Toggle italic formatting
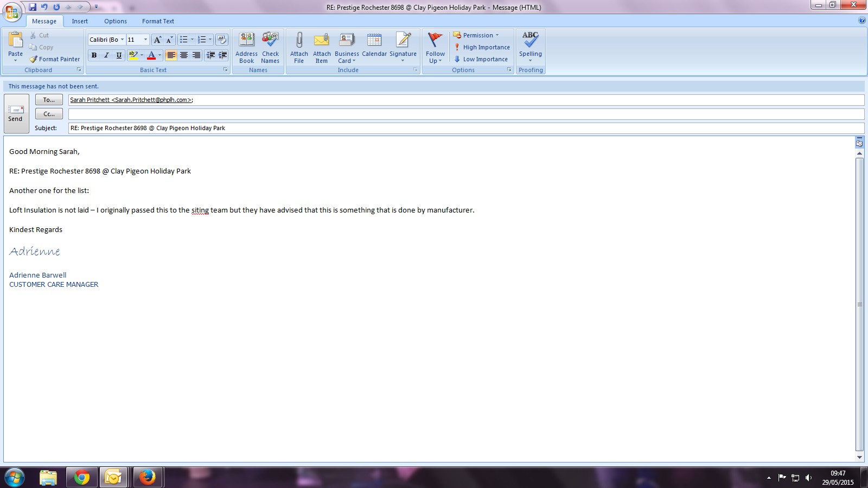 (x=106, y=55)
